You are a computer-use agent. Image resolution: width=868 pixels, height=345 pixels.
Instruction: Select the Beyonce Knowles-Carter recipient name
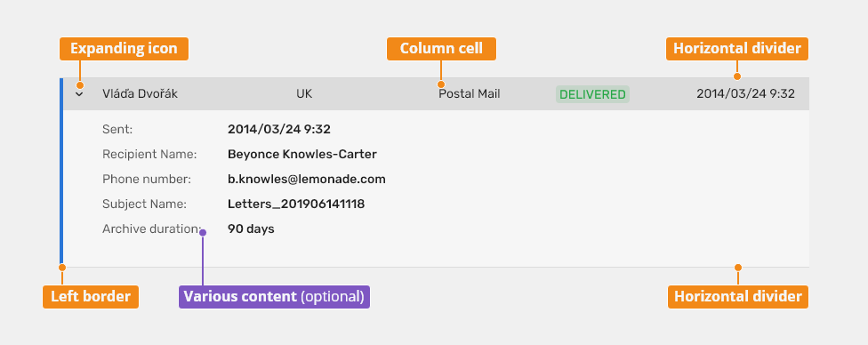pos(302,154)
